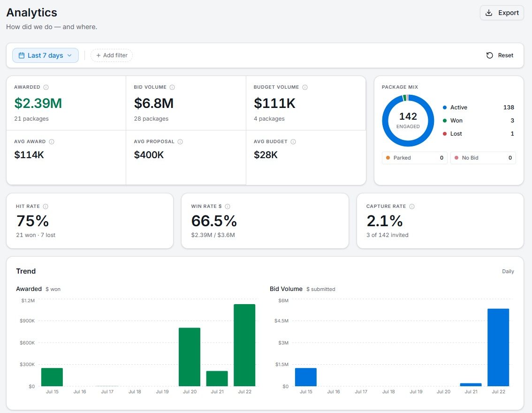Click the Jul 22 Awarded bar
532x413 pixels.
pyautogui.click(x=244, y=345)
